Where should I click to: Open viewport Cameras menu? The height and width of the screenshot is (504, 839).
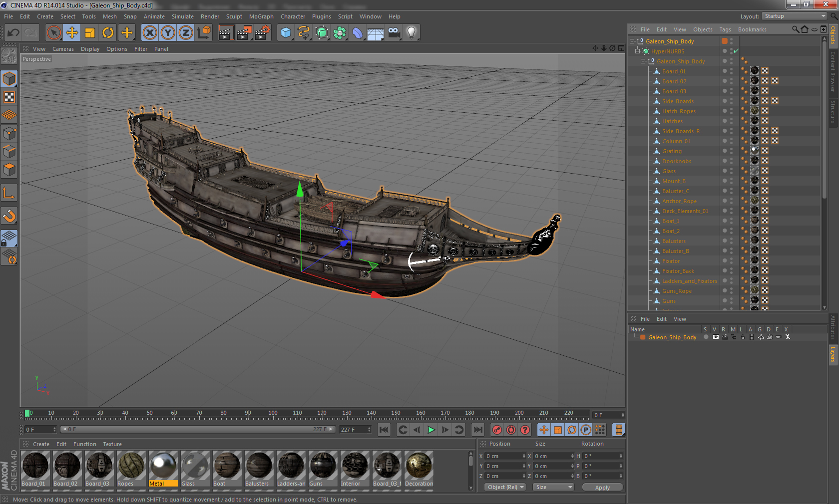(x=63, y=49)
